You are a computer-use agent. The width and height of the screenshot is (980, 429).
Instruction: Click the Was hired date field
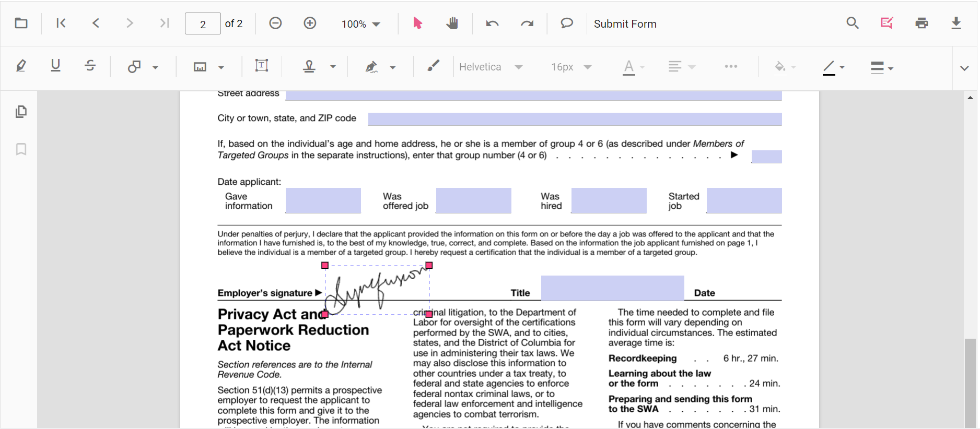pyautogui.click(x=609, y=200)
